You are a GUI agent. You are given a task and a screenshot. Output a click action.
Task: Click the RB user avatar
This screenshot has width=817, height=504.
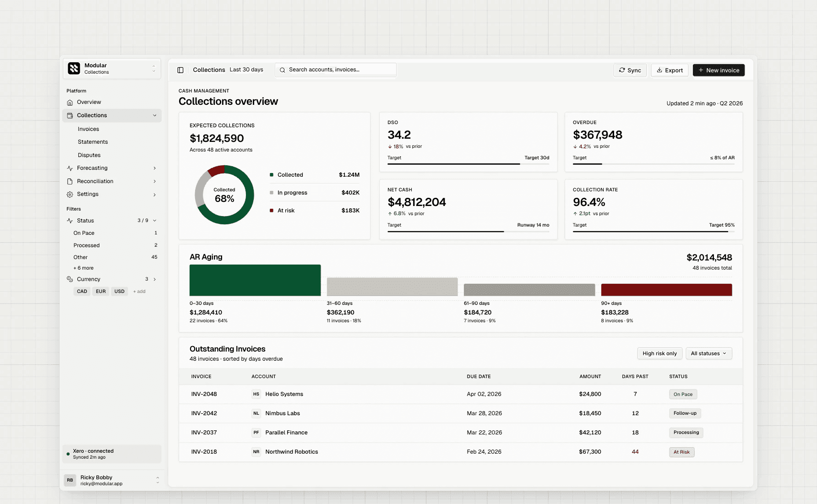[x=70, y=480]
